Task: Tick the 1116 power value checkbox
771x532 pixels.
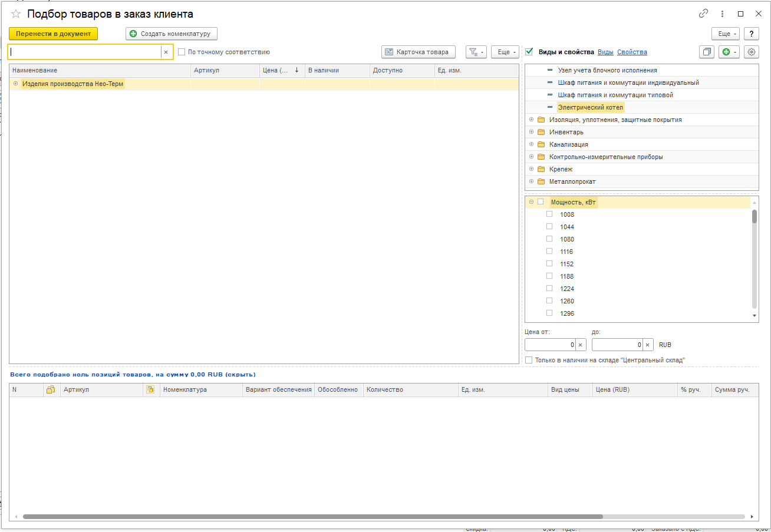Action: tap(549, 251)
